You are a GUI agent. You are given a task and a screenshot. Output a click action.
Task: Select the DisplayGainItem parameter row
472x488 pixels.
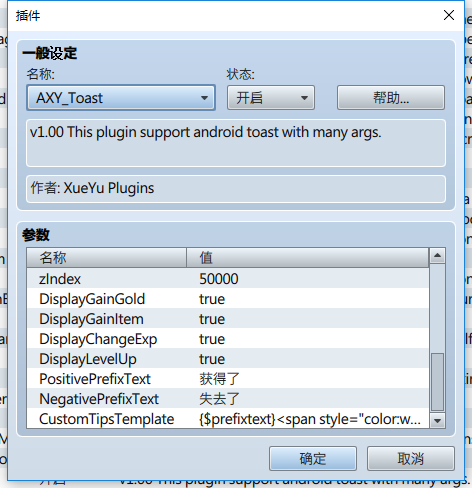[228, 319]
